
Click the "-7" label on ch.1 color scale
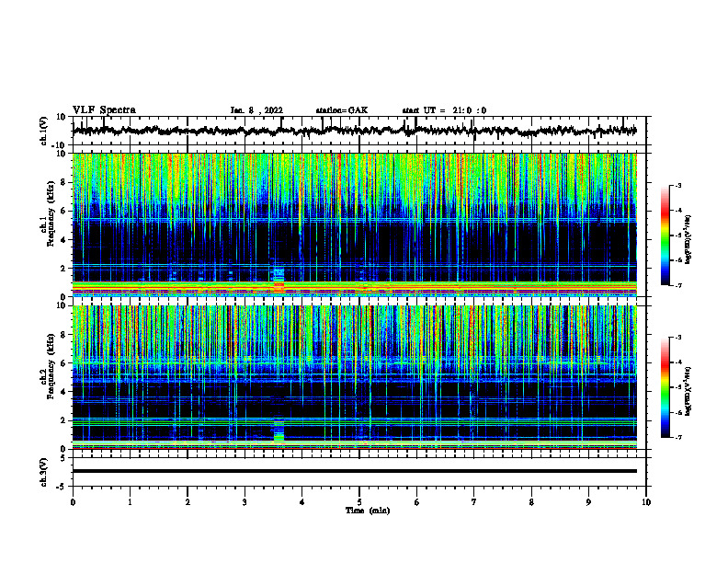tap(677, 285)
